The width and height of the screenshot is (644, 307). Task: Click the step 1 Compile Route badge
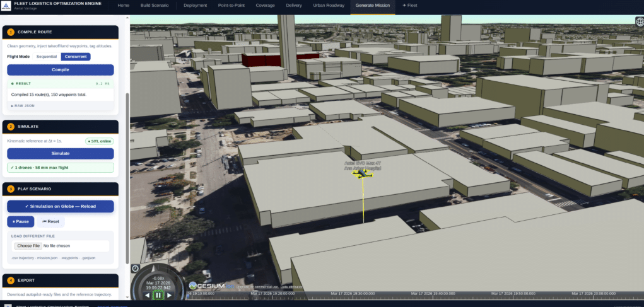11,32
